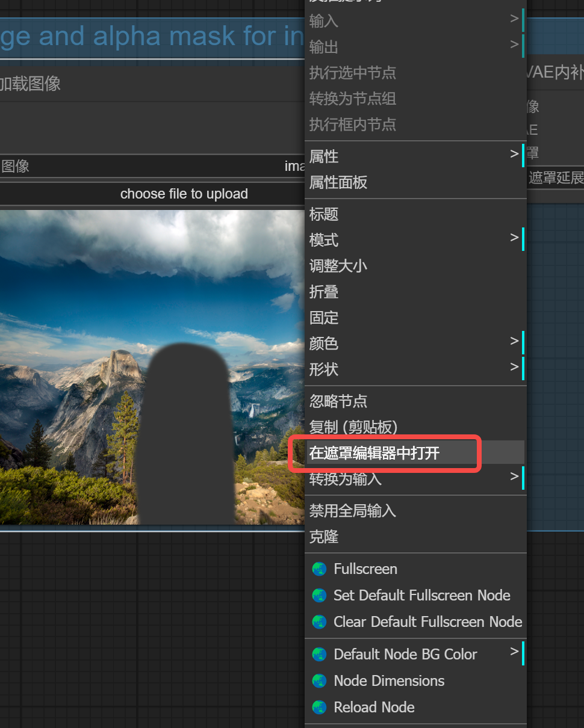Click the 遮罩延展 field in VAE node
This screenshot has width=584, height=728.
pos(556,177)
